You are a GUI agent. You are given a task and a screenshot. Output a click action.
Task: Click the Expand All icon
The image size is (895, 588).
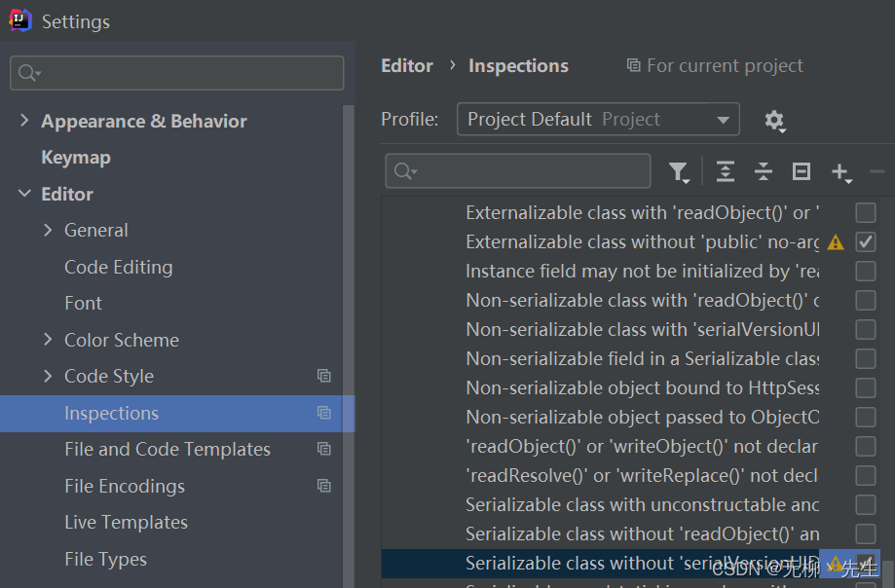725,172
